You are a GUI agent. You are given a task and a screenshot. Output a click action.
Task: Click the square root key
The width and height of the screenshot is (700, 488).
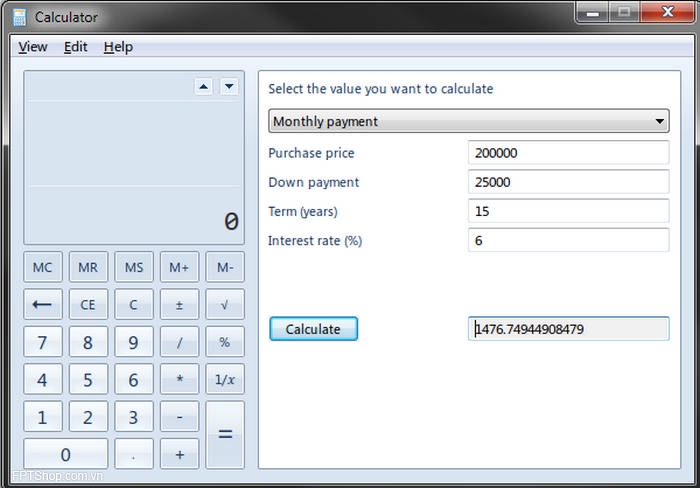tap(225, 304)
